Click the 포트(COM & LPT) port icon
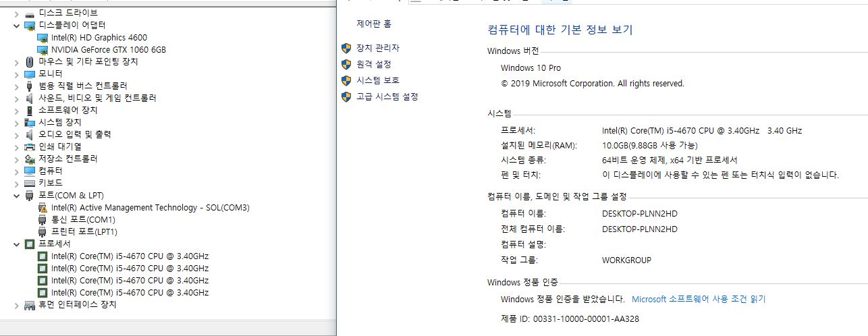This screenshot has height=336, width=868. point(30,195)
